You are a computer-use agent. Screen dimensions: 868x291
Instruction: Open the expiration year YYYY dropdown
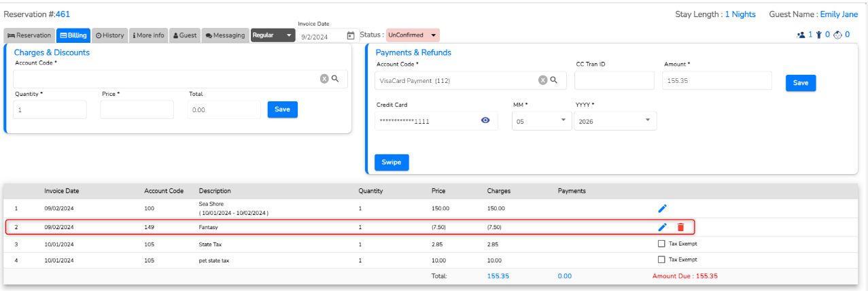(614, 120)
